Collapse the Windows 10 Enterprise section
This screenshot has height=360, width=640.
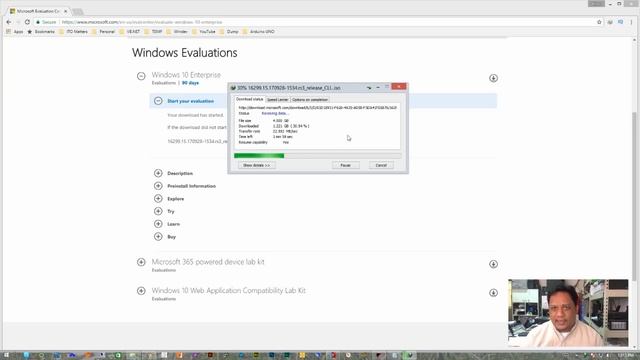(x=141, y=76)
